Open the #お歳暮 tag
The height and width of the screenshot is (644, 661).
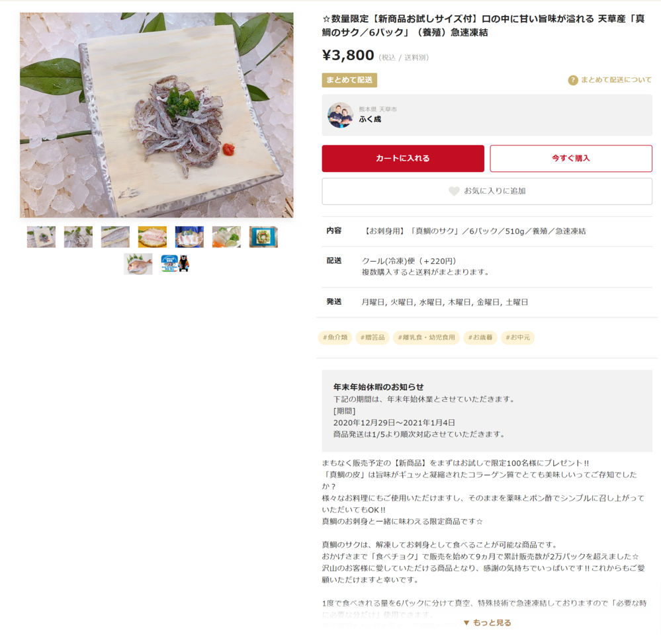coord(480,337)
